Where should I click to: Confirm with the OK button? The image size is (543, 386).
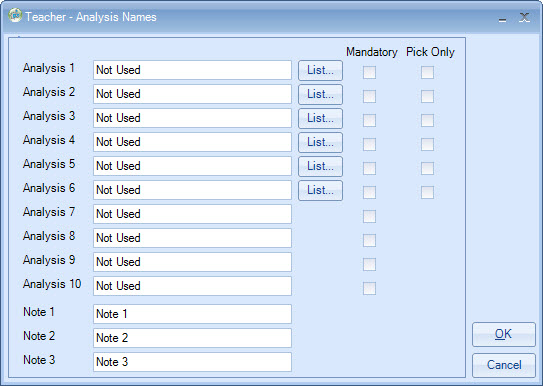click(504, 334)
